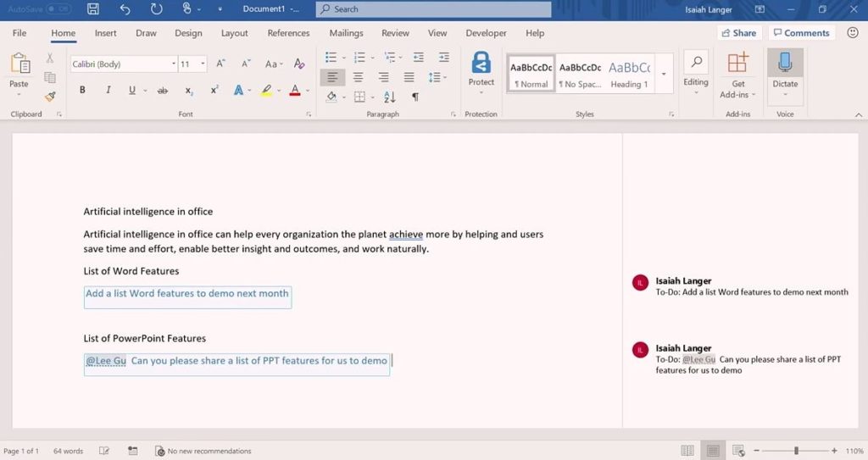Apply subscript formatting
The image size is (868, 460).
point(189,91)
